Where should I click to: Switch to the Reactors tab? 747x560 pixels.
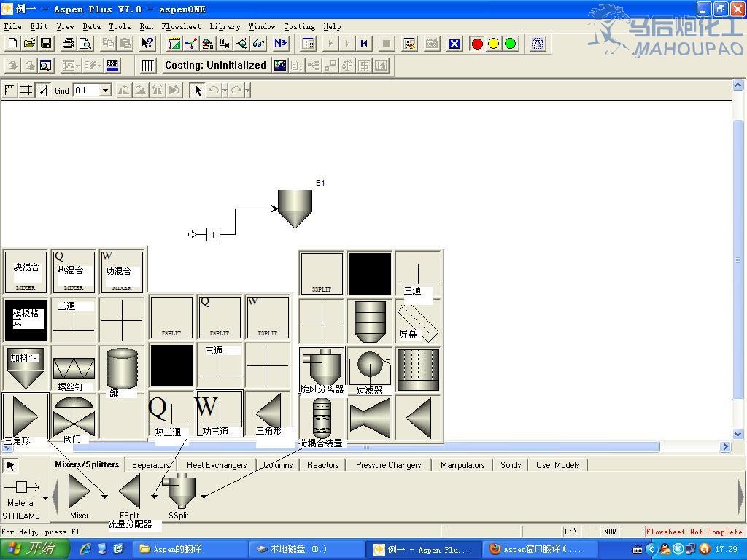point(323,465)
